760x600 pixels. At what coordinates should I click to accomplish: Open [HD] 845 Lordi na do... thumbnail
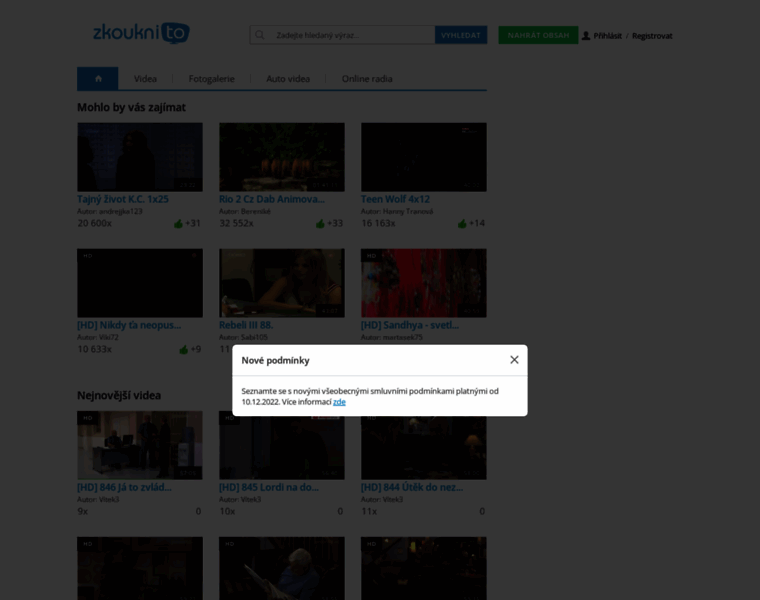[282, 448]
